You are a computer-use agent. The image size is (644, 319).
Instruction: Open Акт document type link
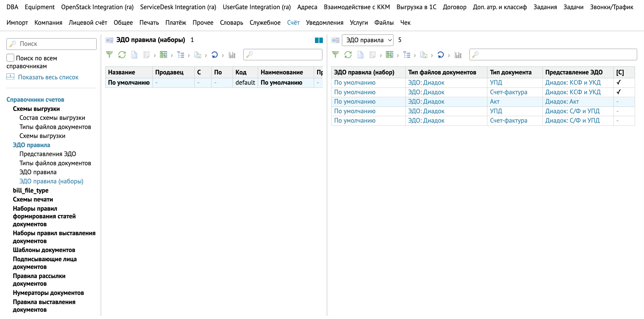point(494,102)
